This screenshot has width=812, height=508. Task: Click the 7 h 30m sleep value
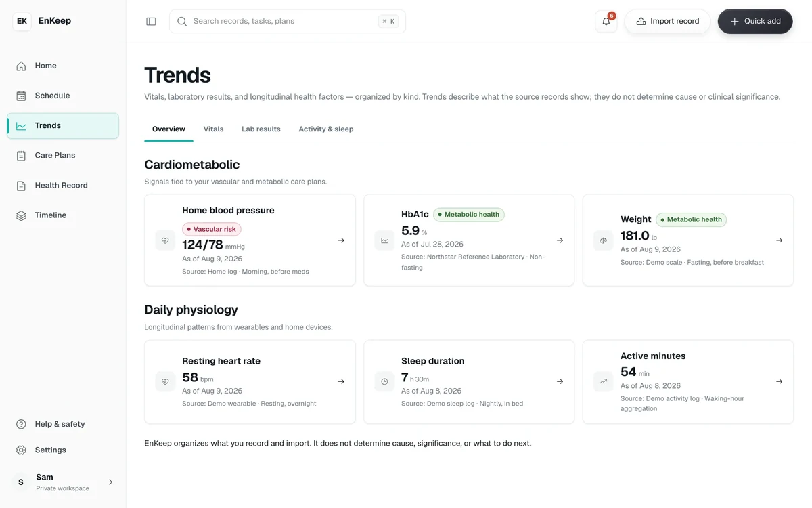tap(415, 377)
